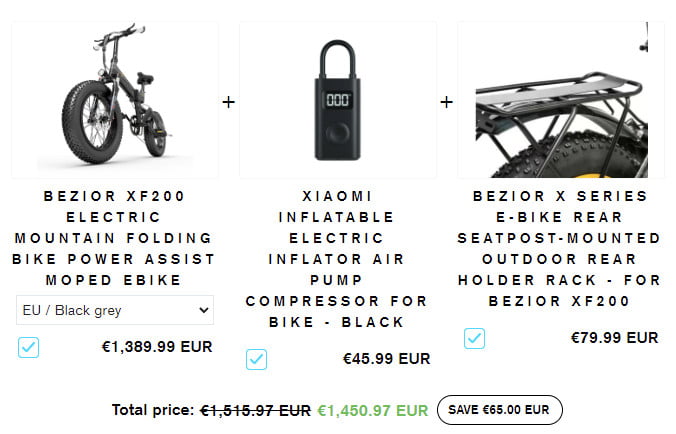Click the Save €65.00 EUR badge
This screenshot has width=676, height=434.
(x=500, y=410)
